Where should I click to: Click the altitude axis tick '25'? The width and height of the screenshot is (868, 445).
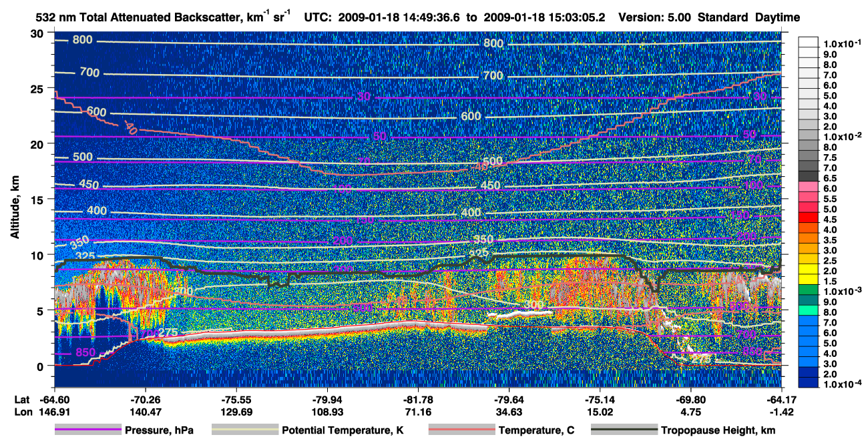pos(39,89)
